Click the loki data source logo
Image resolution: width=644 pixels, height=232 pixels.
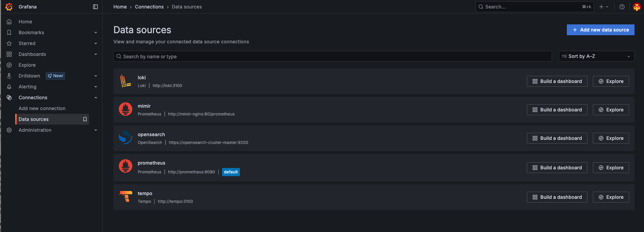click(x=126, y=81)
